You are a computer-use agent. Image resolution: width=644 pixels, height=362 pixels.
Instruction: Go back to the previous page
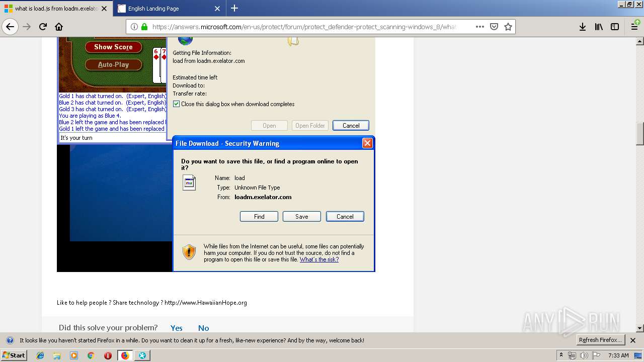10,27
